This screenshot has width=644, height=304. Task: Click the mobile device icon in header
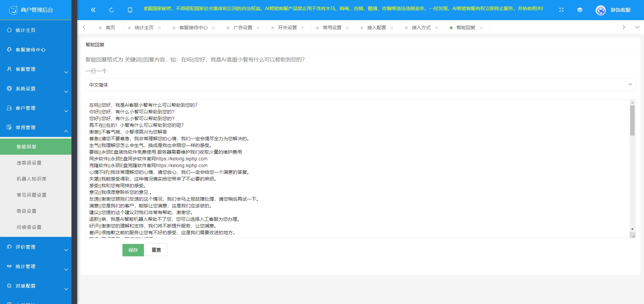[130, 10]
